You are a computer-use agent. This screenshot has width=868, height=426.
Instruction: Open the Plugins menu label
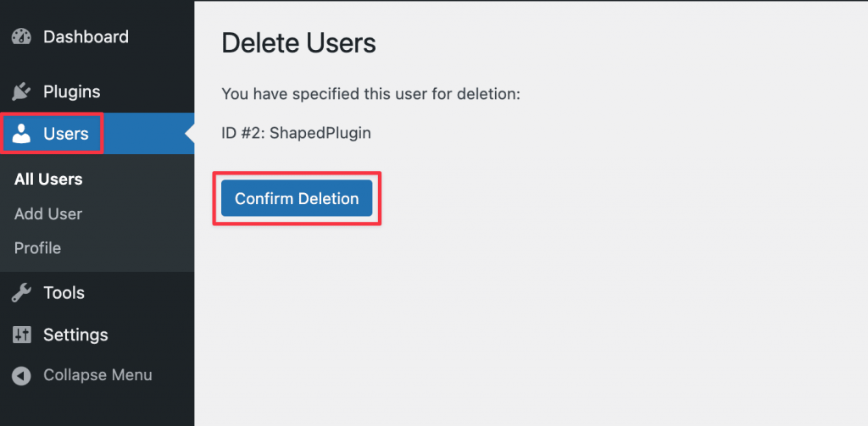[72, 91]
